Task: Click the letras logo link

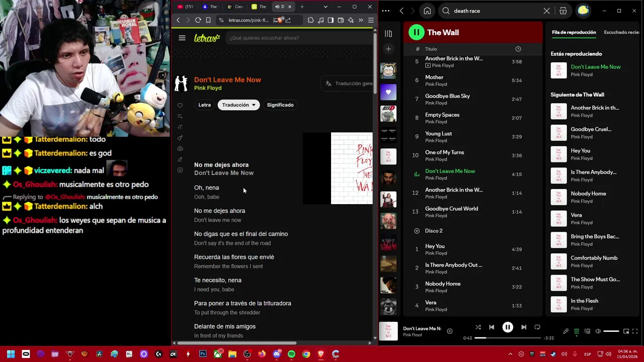Action: (x=207, y=38)
